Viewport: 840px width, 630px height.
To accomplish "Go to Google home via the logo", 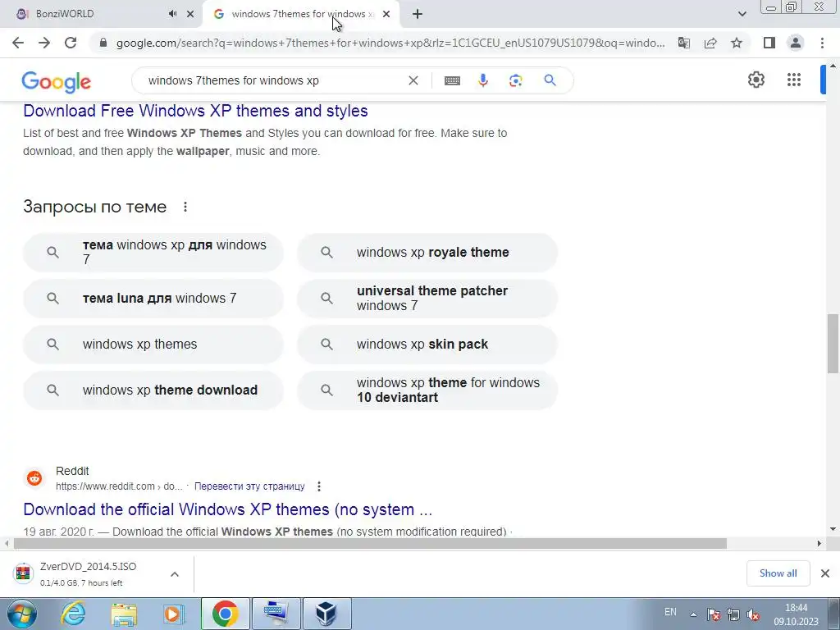I will pyautogui.click(x=57, y=81).
